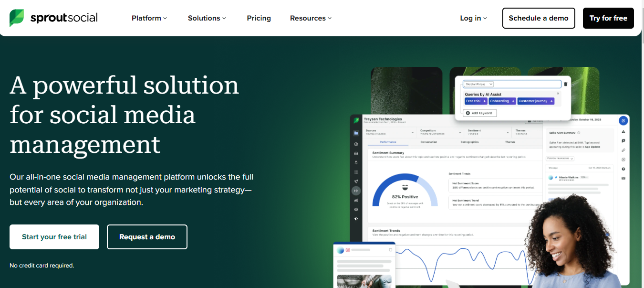Switch to the Conversation tab
This screenshot has width=644, height=288.
coord(428,142)
